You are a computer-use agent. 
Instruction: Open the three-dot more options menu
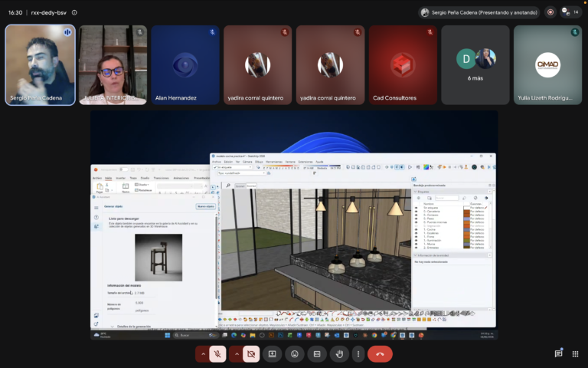point(358,354)
